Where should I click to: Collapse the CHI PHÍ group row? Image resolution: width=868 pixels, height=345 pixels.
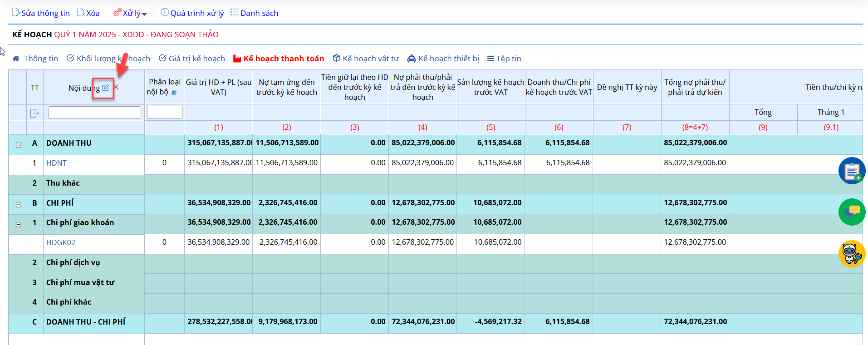tap(19, 205)
